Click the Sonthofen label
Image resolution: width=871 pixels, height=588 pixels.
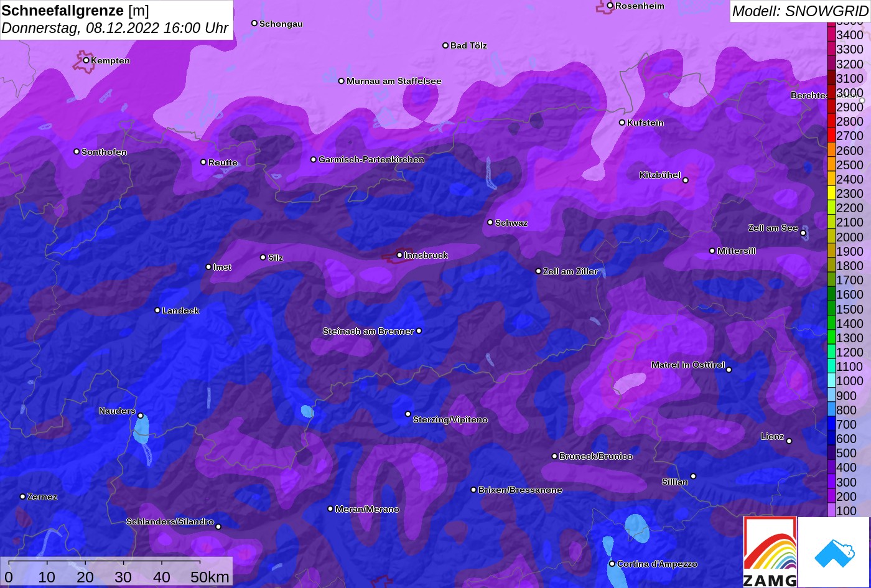(x=104, y=152)
